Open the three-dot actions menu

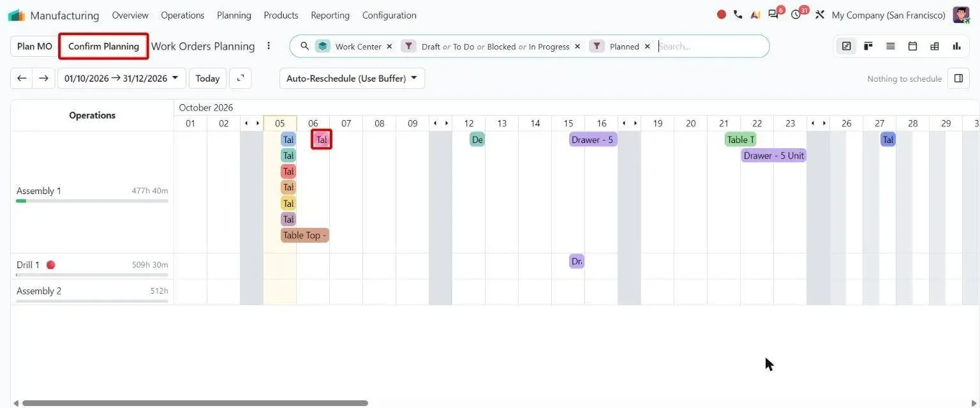coord(269,46)
